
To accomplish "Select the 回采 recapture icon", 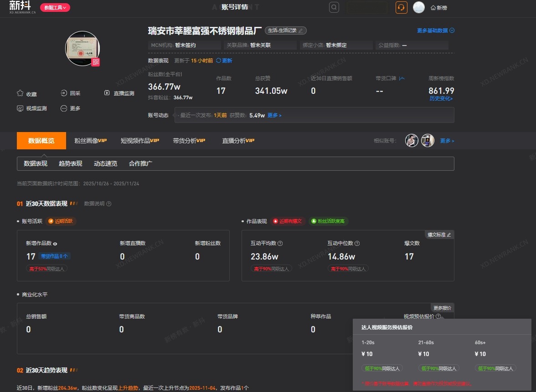I will tap(64, 93).
